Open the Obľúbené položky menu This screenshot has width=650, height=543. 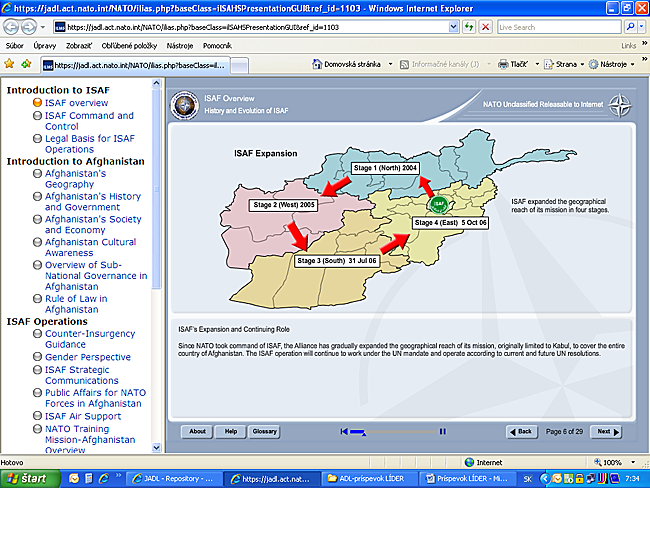130,45
